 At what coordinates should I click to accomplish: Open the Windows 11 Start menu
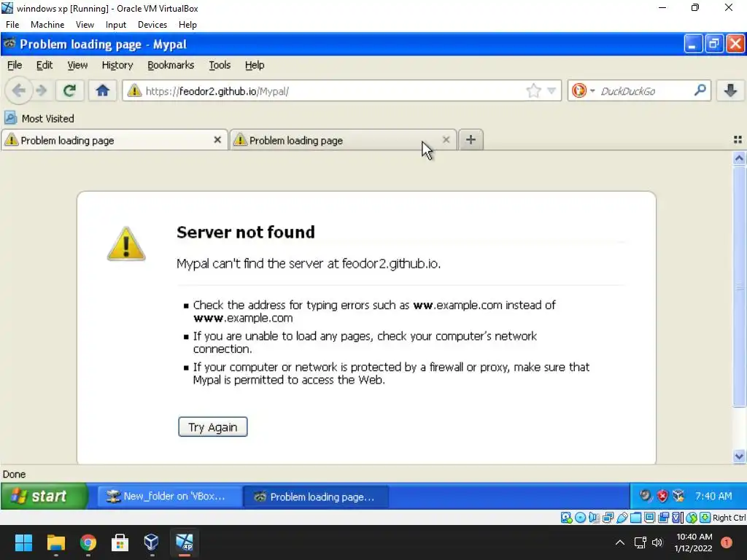pyautogui.click(x=23, y=542)
